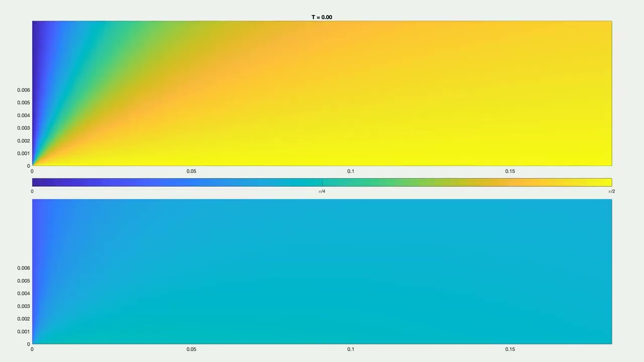Select the 0.002 y-tick of the lower plot
Image resolution: width=644 pixels, height=362 pixels.
point(24,319)
